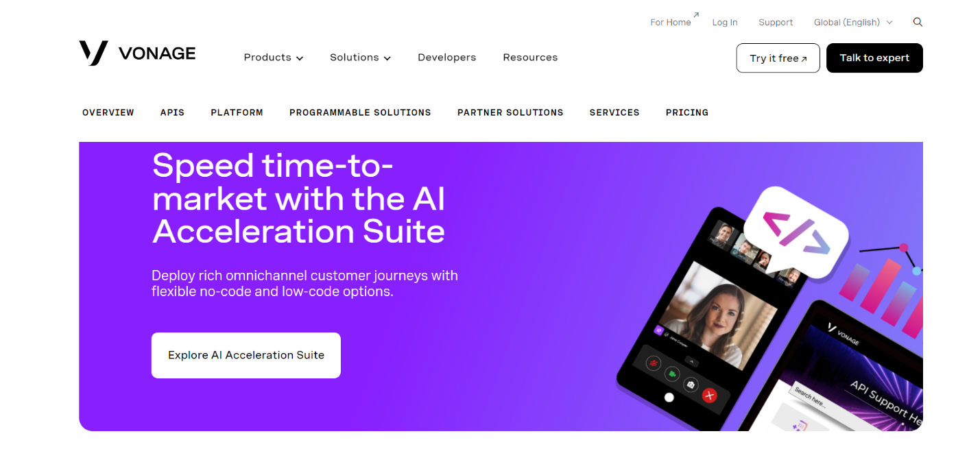
Task: Click the Try it free button
Action: (778, 58)
